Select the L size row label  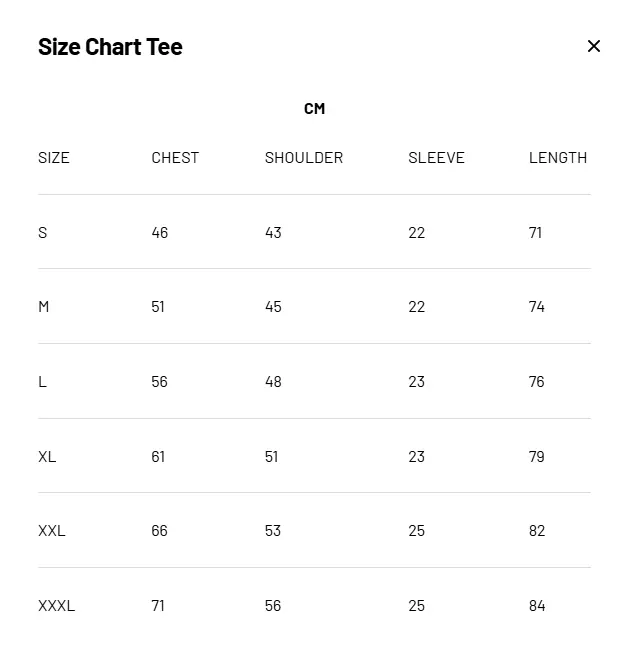pyautogui.click(x=43, y=381)
